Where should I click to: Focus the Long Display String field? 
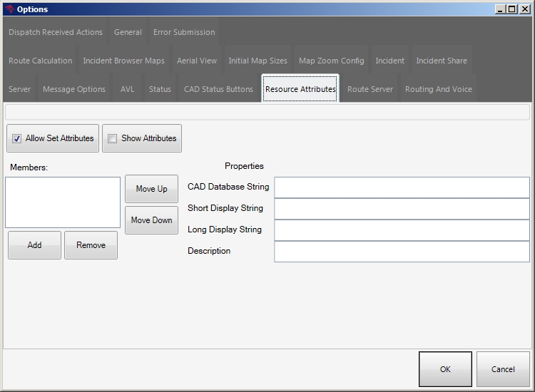point(402,230)
